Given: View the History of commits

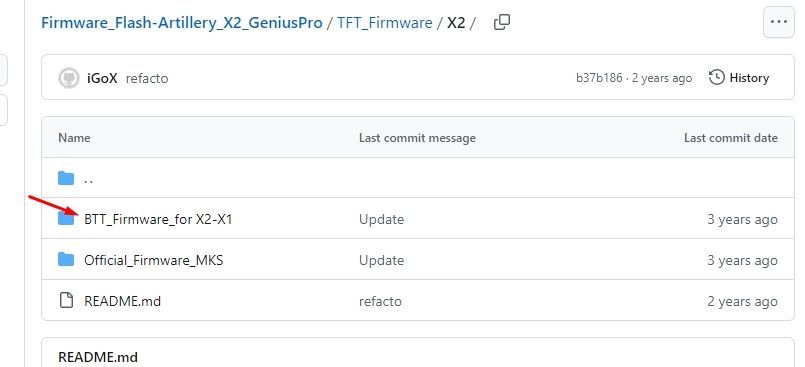Looking at the screenshot, I should coord(739,78).
